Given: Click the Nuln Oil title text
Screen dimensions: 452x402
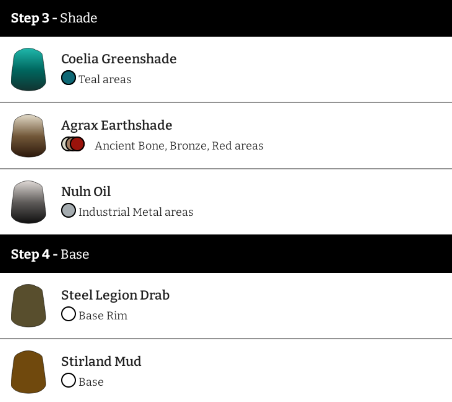Looking at the screenshot, I should (86, 192).
